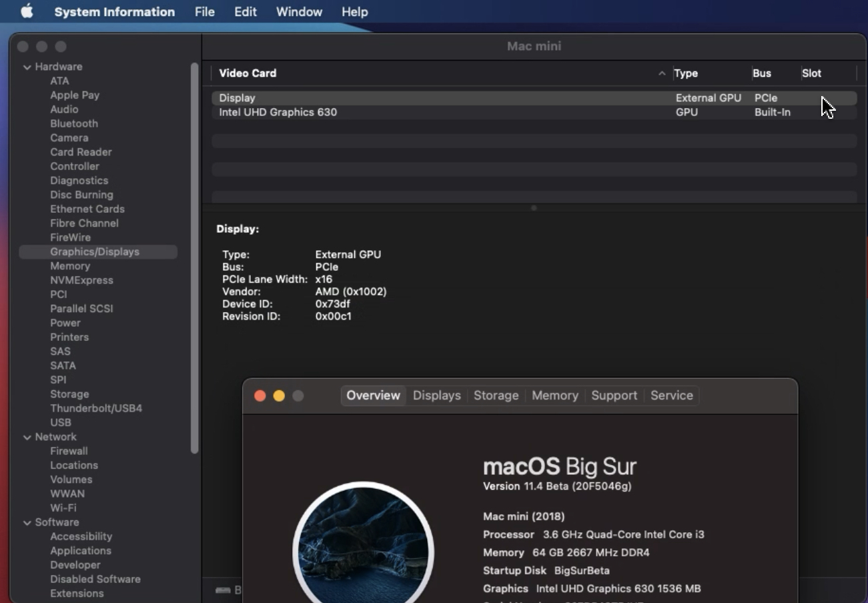Viewport: 868px width, 603px height.
Task: Open the Help menu
Action: pos(354,12)
